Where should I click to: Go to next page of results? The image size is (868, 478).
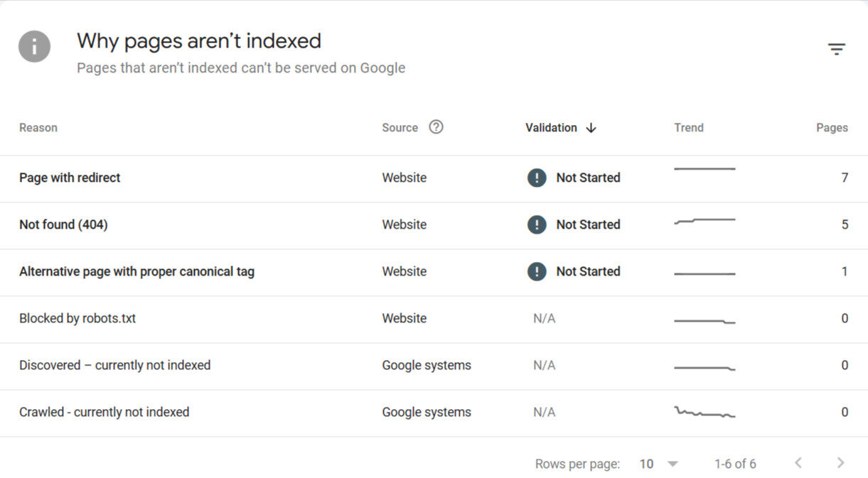[840, 463]
